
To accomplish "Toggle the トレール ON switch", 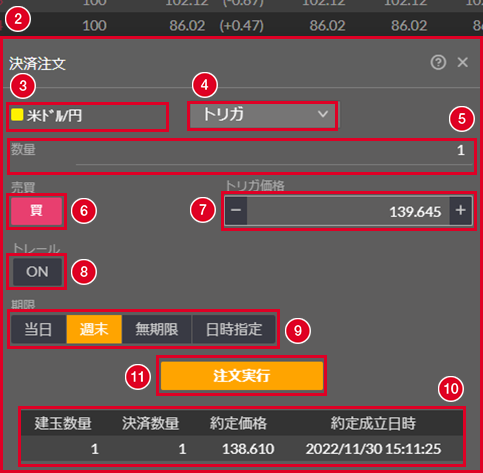I will point(37,272).
